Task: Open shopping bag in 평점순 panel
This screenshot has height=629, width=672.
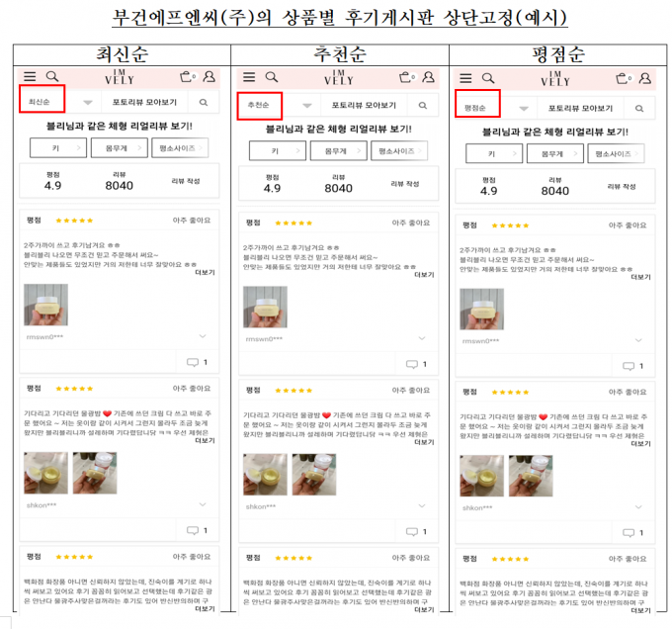Action: point(624,78)
